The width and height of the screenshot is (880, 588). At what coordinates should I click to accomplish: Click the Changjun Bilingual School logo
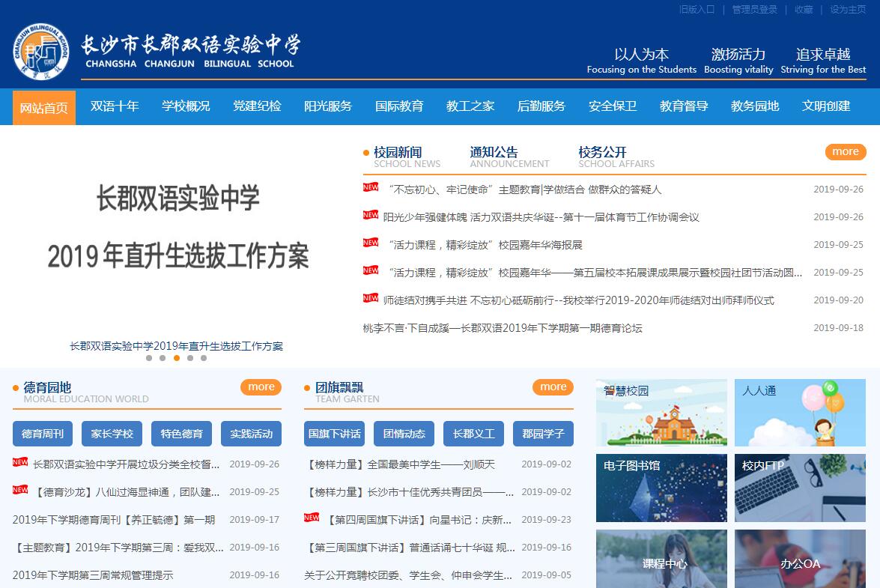click(x=41, y=52)
